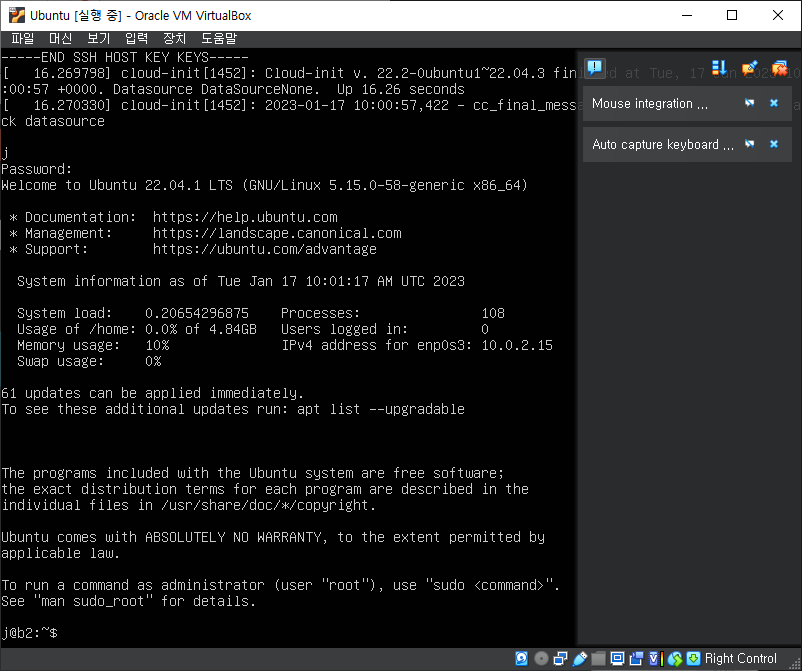Click the mouse integration status bar icon
The height and width of the screenshot is (671, 802).
point(675,659)
